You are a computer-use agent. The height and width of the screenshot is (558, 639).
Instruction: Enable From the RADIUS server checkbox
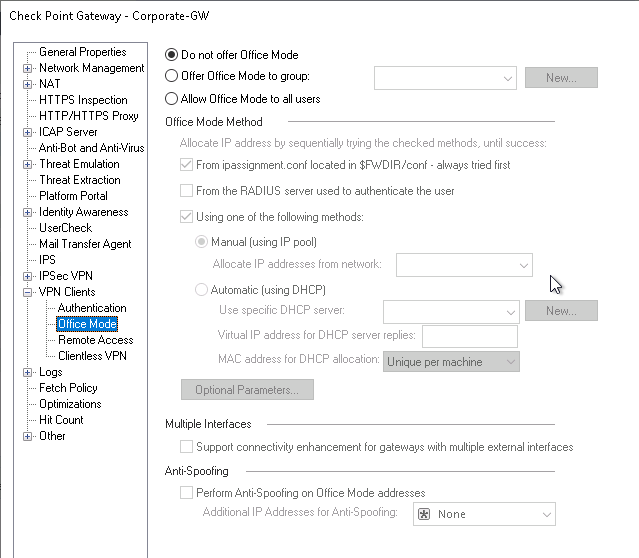(x=186, y=191)
